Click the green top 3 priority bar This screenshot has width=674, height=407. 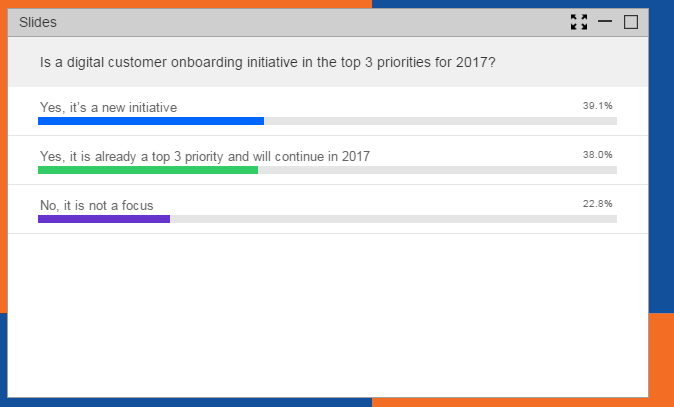tap(148, 170)
